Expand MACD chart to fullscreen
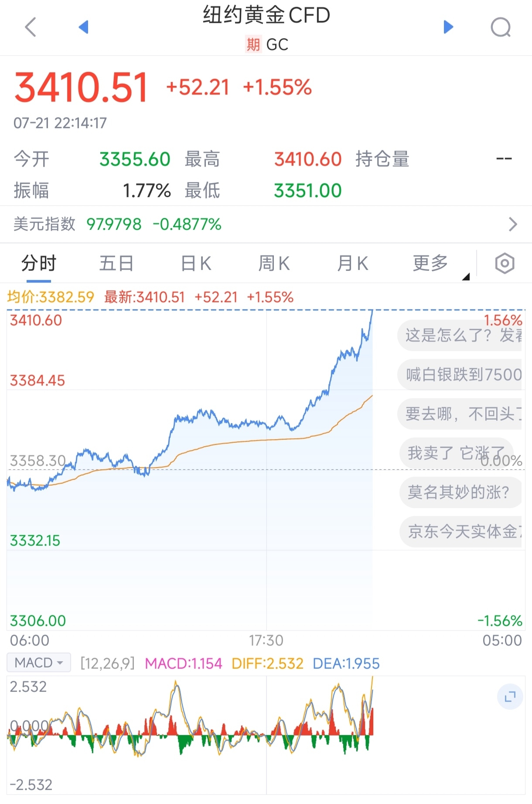Screen dimensions: 532x804 tap(510, 697)
